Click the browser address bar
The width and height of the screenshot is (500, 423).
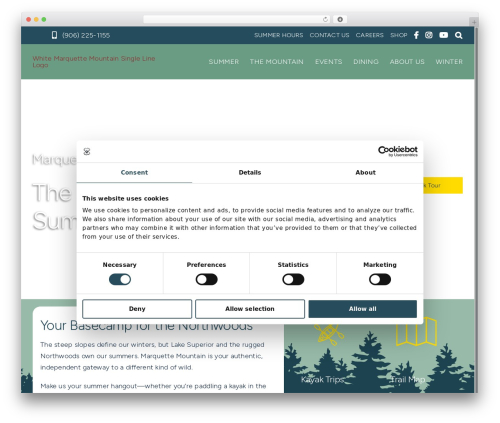tap(237, 19)
